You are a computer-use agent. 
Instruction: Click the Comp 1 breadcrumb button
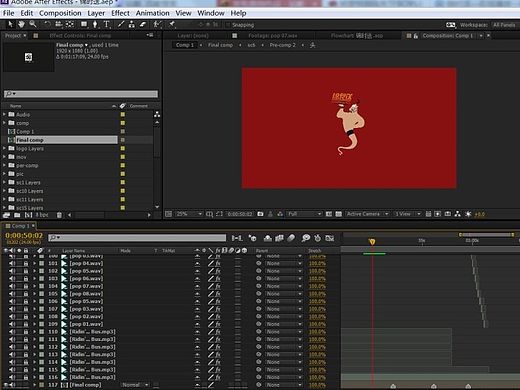(x=185, y=45)
